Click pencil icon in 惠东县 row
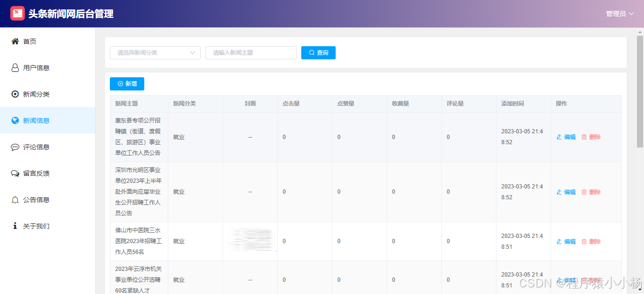This screenshot has width=644, height=294. (559, 137)
